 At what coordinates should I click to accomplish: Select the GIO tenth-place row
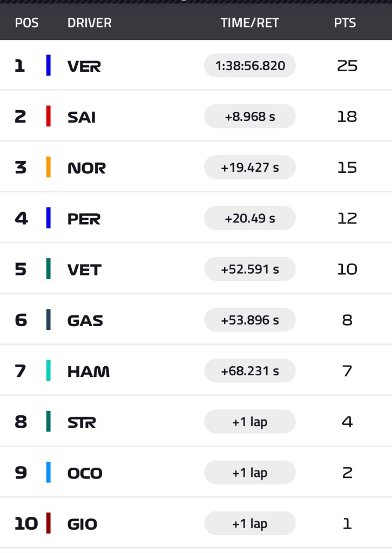point(83,524)
